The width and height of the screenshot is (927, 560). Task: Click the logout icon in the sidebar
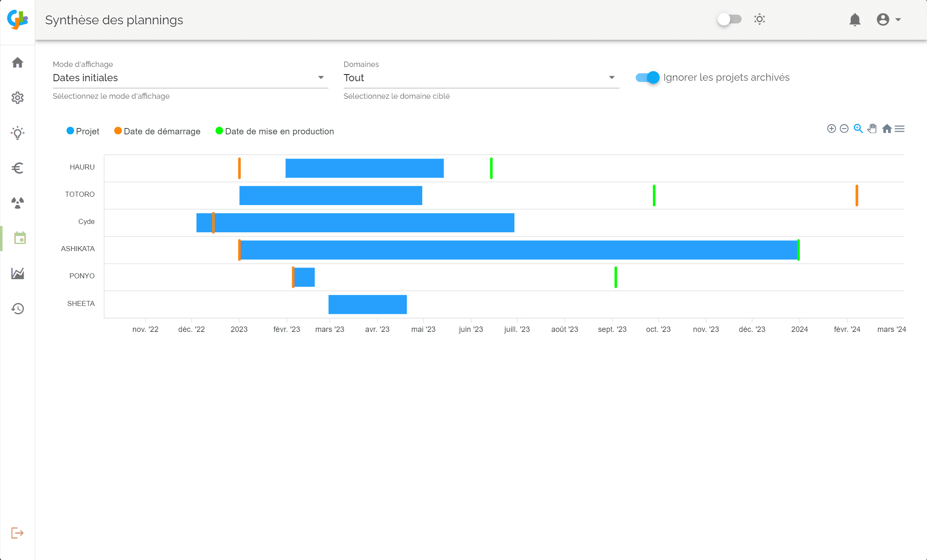18,533
